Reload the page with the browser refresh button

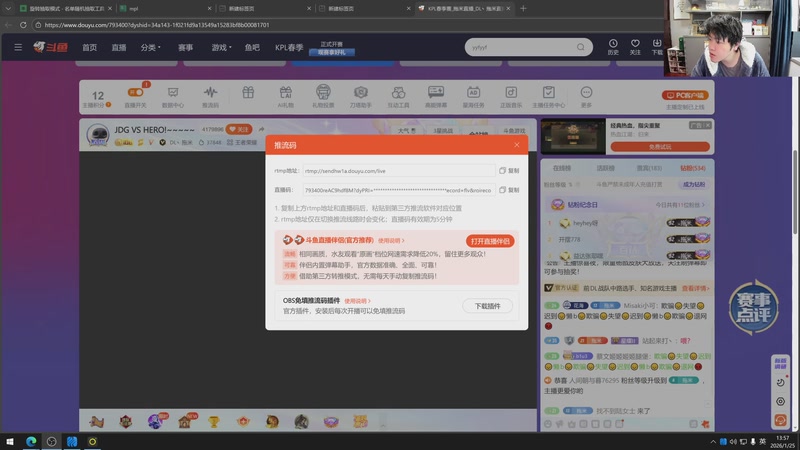[x=23, y=24]
